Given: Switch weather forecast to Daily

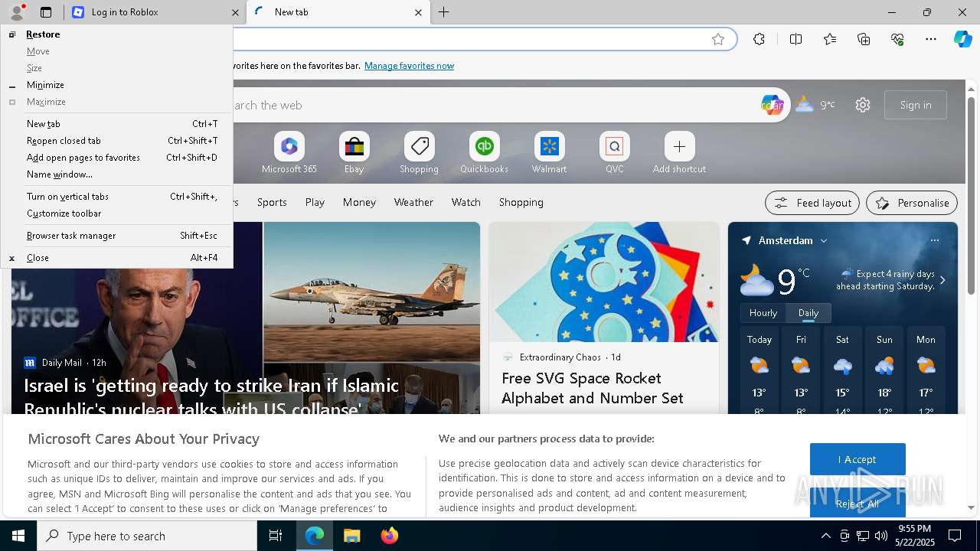Looking at the screenshot, I should pos(808,313).
